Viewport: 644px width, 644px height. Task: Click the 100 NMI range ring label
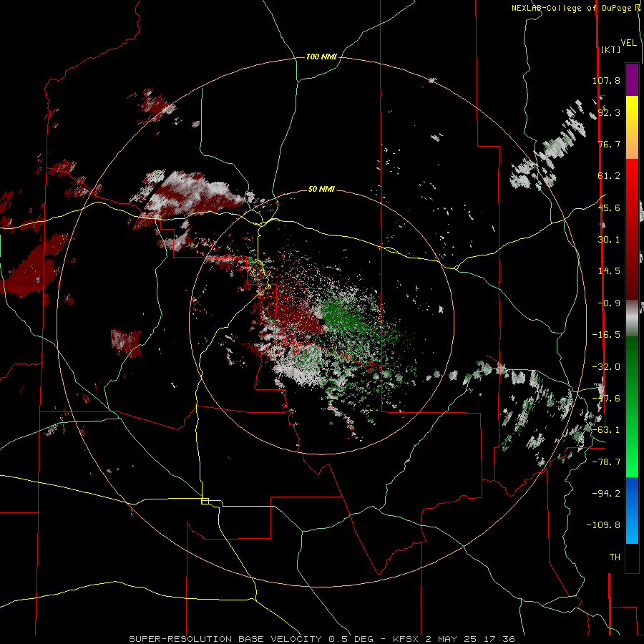click(321, 57)
